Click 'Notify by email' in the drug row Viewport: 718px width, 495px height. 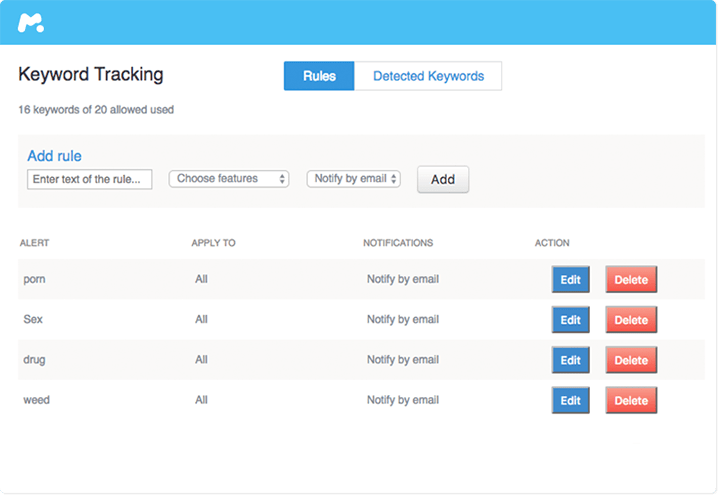pos(403,360)
